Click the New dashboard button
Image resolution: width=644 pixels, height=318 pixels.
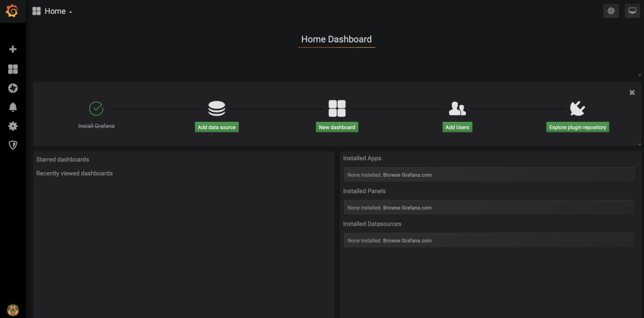coord(337,127)
